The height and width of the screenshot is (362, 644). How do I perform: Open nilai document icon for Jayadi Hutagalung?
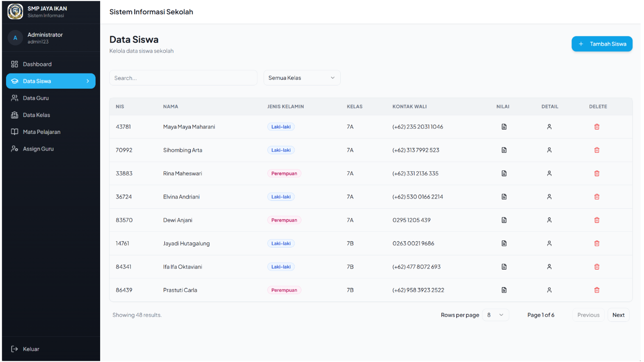point(504,243)
